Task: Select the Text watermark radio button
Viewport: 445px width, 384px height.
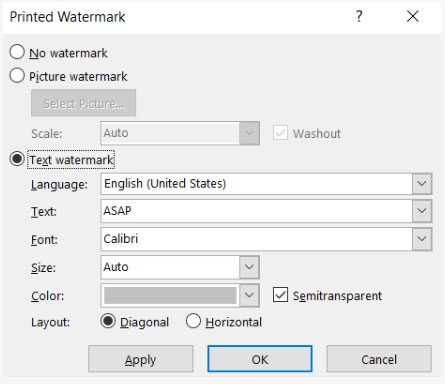Action: pos(17,159)
